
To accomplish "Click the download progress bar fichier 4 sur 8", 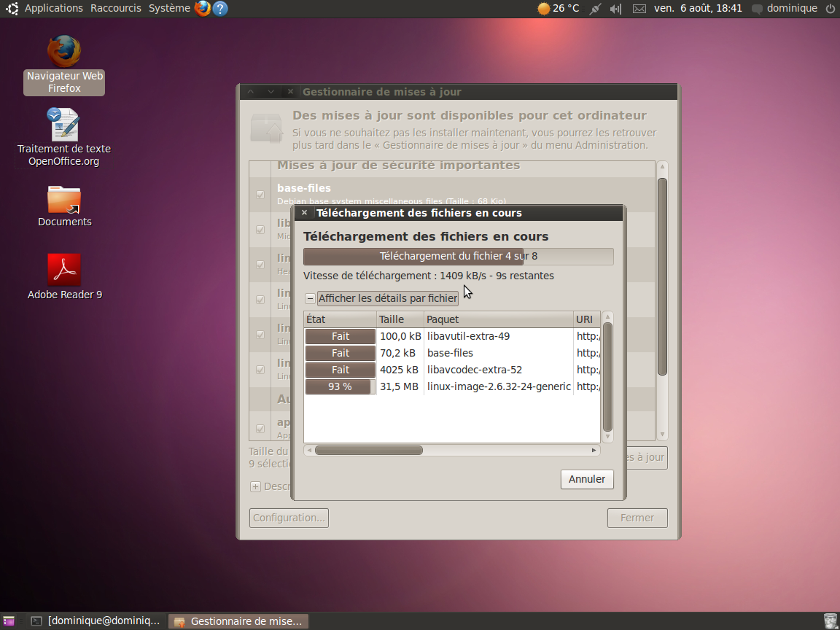I will click(x=458, y=256).
